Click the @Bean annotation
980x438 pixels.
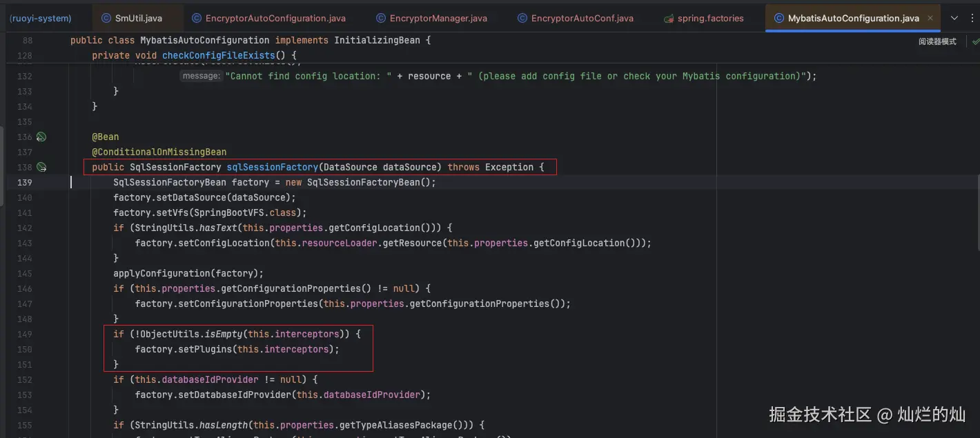[106, 137]
